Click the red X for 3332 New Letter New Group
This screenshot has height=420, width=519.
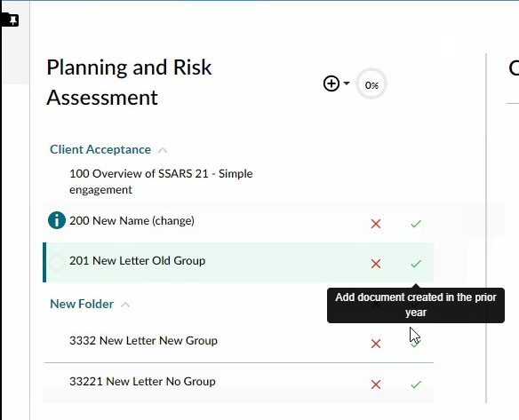pyautogui.click(x=376, y=344)
